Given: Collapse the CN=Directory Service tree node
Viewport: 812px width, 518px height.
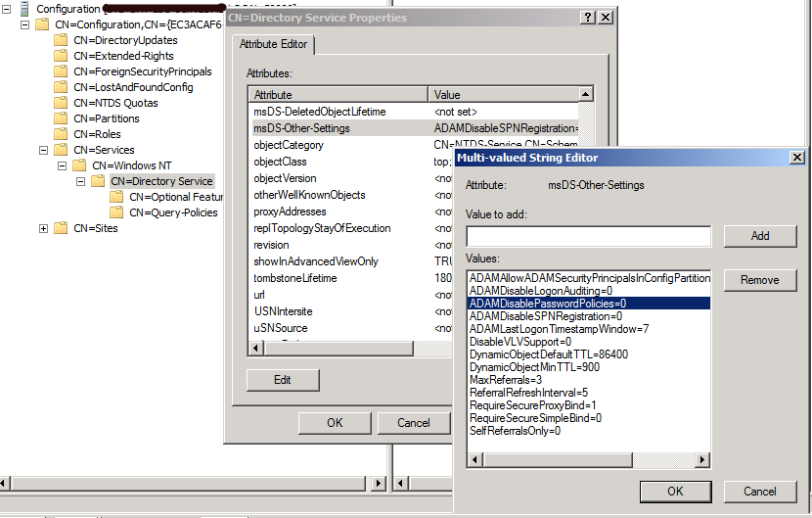Looking at the screenshot, I should click(81, 181).
